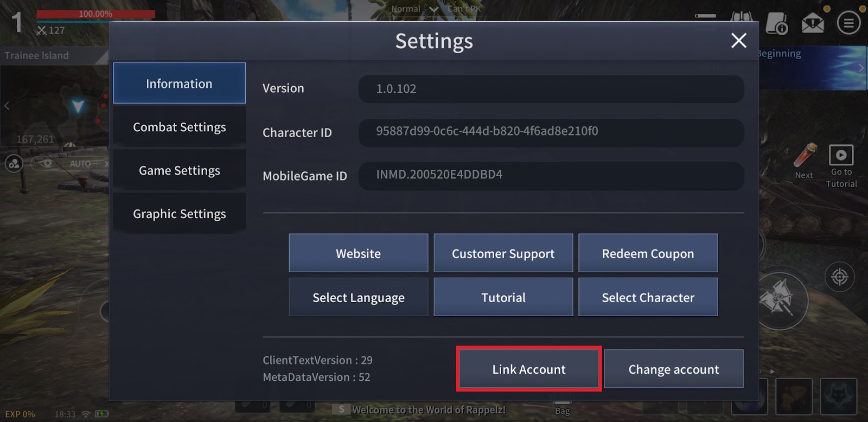The height and width of the screenshot is (422, 868).
Task: Click the Link Account button
Action: click(528, 369)
